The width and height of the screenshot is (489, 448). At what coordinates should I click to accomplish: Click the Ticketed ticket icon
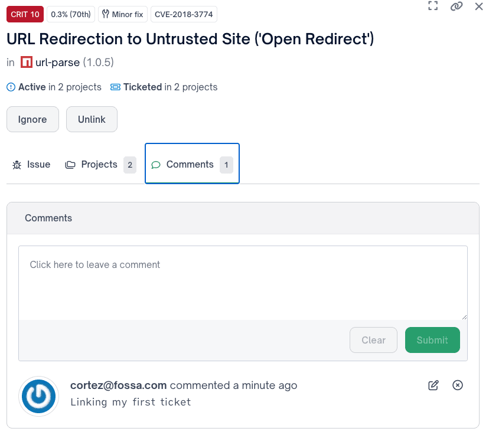(x=115, y=87)
